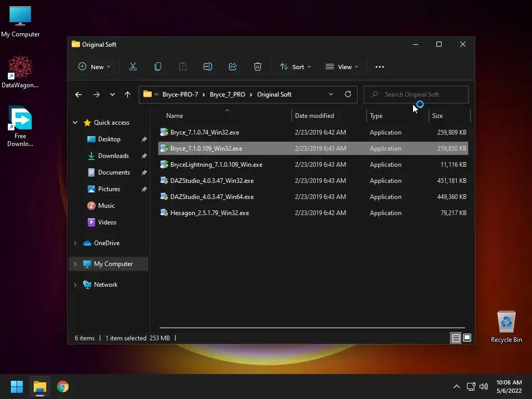The height and width of the screenshot is (399, 532).
Task: Open DataWagon desktop shortcut
Action: click(x=20, y=72)
